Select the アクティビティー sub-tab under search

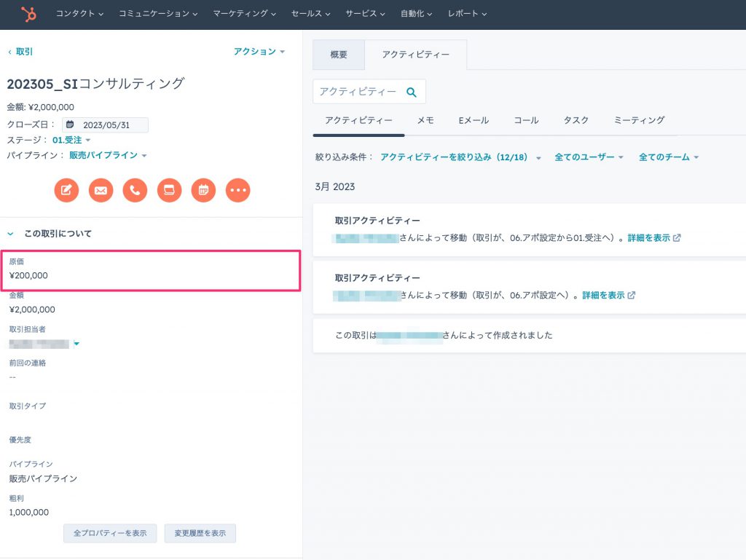pyautogui.click(x=358, y=120)
